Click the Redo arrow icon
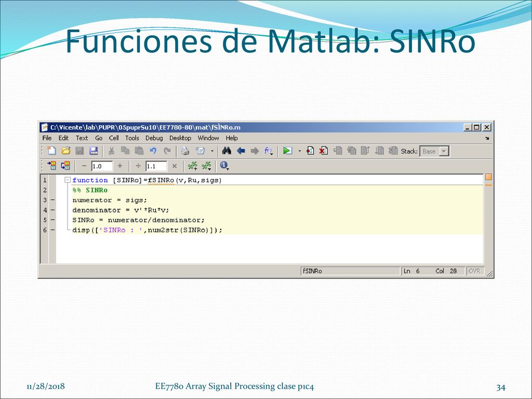Image resolution: width=532 pixels, height=399 pixels. point(167,151)
